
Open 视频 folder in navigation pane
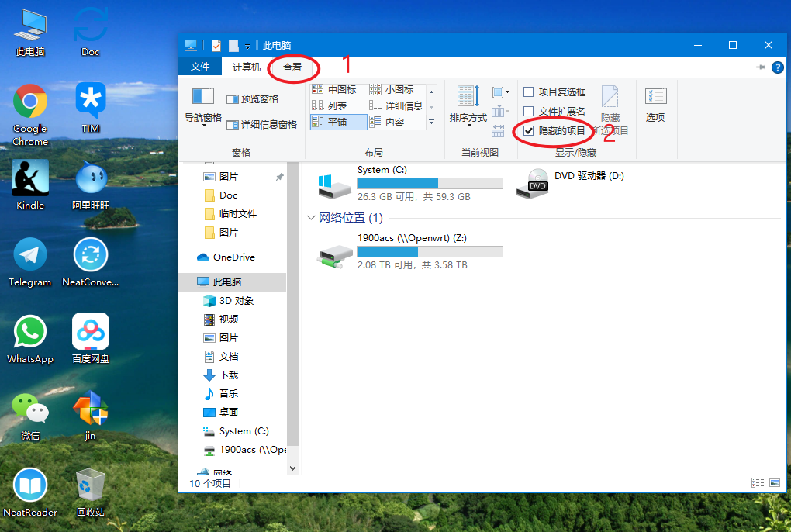[x=220, y=320]
